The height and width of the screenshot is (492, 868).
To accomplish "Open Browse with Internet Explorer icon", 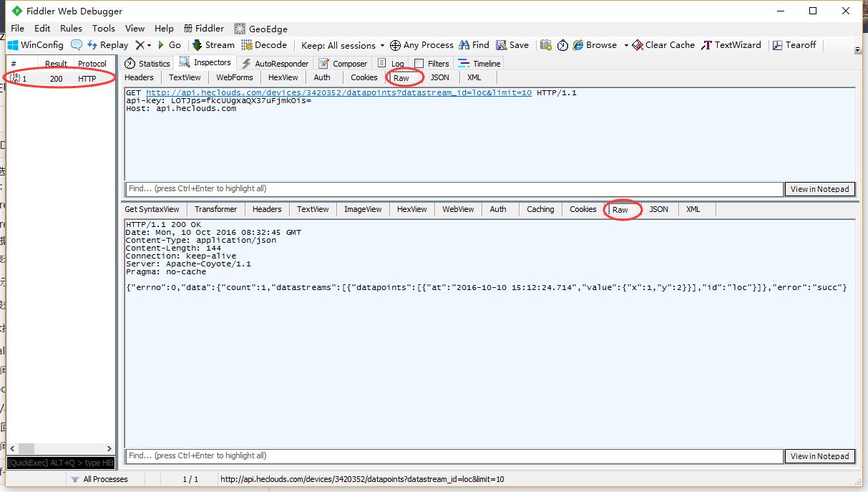I will pyautogui.click(x=594, y=44).
